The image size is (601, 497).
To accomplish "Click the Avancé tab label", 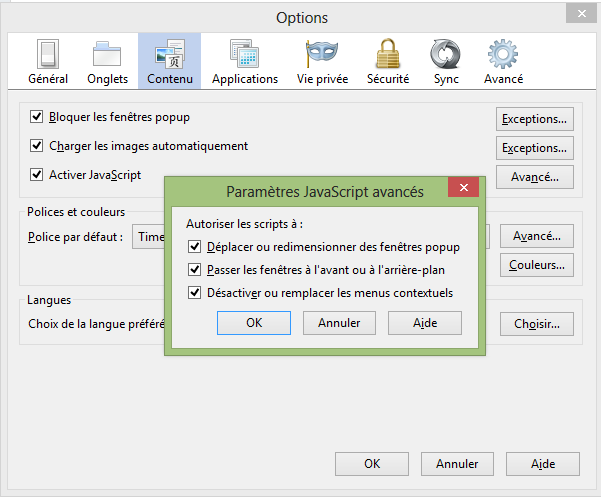I will point(503,79).
